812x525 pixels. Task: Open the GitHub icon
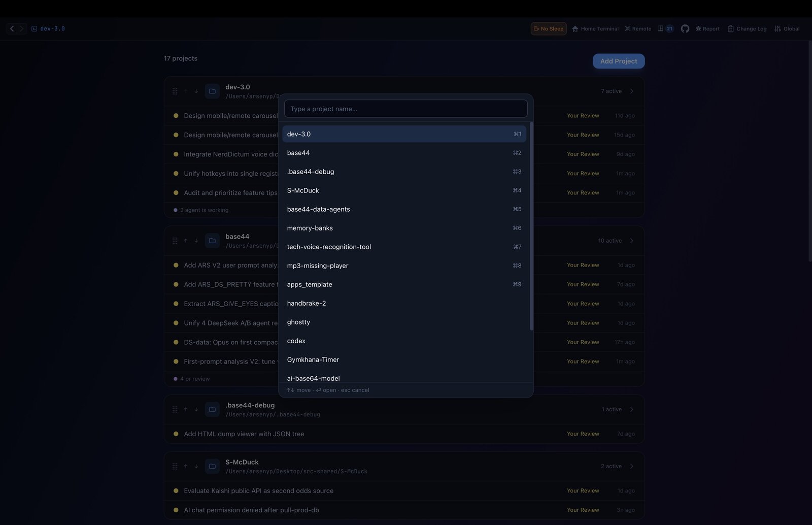[x=685, y=29]
